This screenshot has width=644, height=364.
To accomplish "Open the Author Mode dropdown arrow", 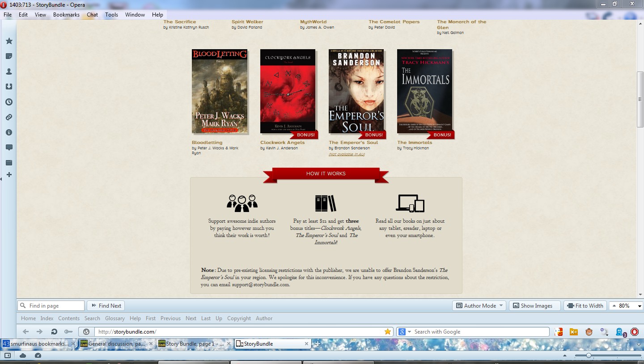I will [501, 306].
